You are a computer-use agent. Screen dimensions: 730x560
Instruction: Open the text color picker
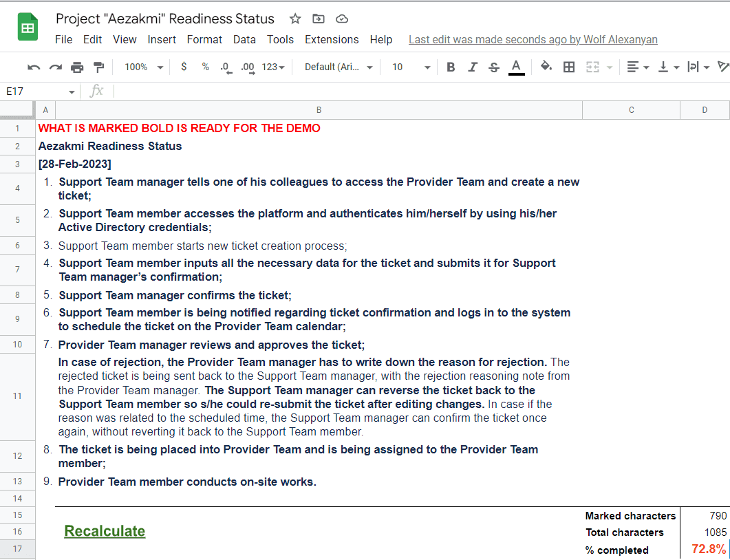click(516, 67)
